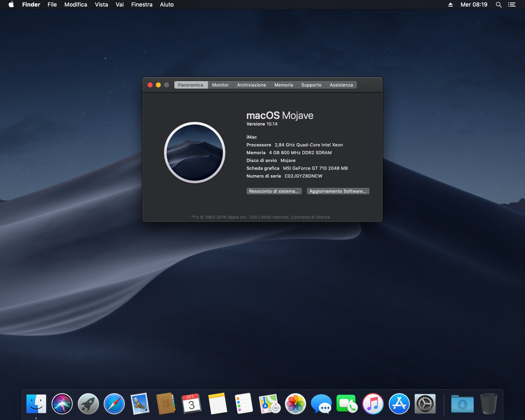
Task: Click the macOS Mojave heading
Action: [280, 115]
